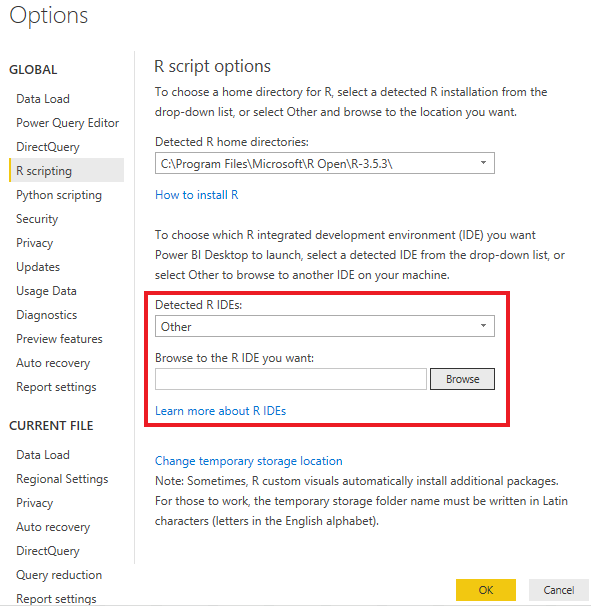Click the 'R script options' heading
Screen dimensions: 591x606
(x=212, y=66)
